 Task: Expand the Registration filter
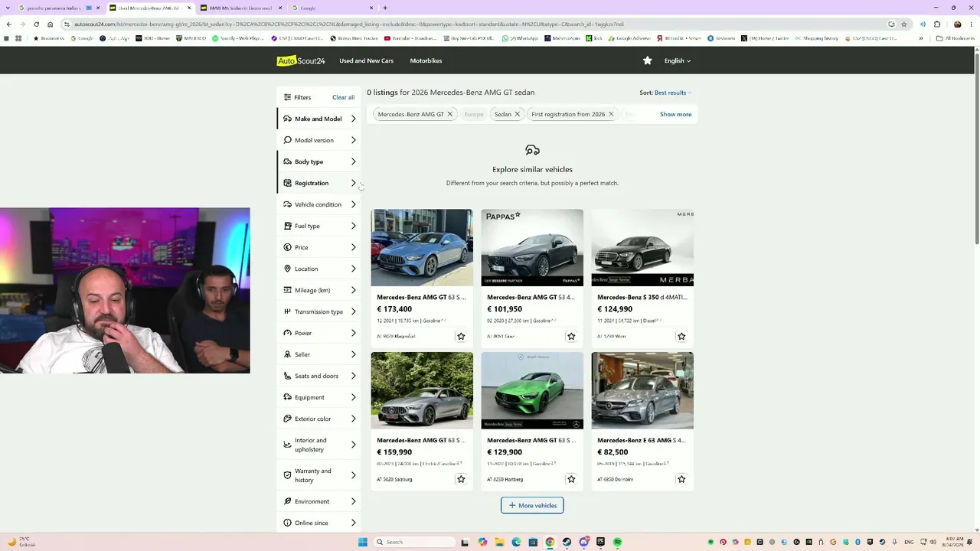click(318, 183)
